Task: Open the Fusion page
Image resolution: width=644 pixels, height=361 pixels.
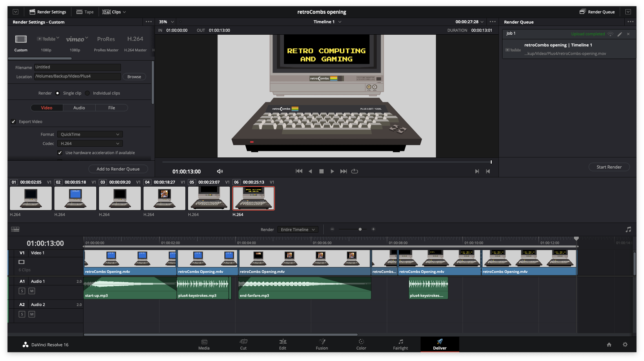Action: coord(322,344)
